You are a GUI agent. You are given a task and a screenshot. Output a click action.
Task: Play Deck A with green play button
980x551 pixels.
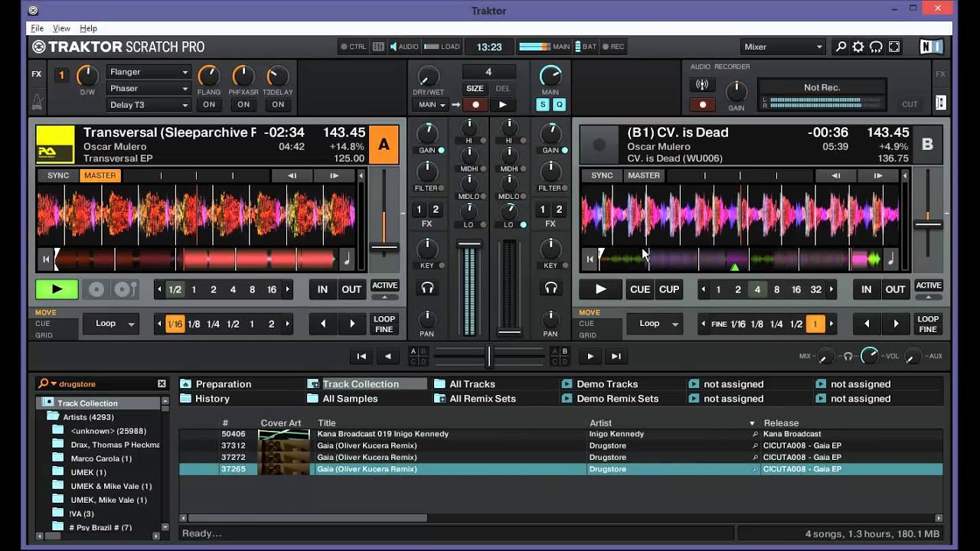click(57, 289)
